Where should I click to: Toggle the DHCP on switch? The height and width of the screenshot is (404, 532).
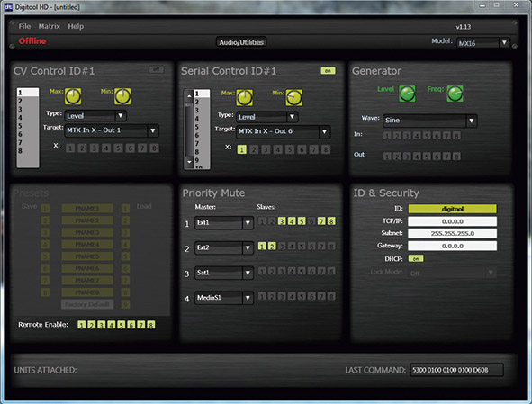[416, 258]
